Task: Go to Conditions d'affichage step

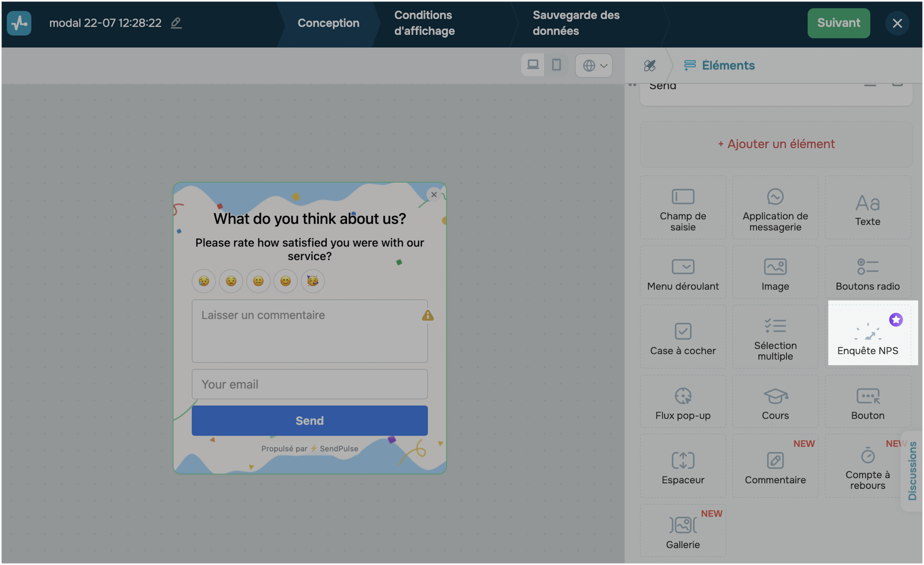Action: tap(424, 23)
